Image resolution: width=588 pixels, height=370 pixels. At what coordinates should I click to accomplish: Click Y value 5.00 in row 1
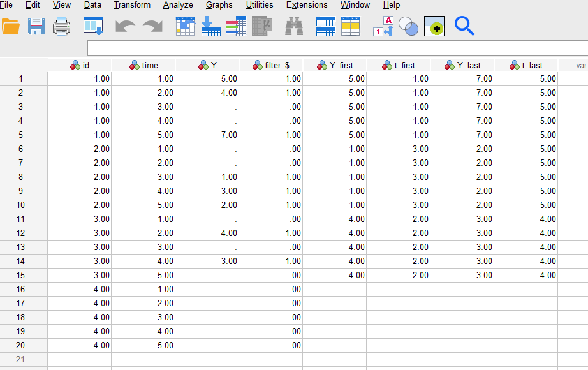pos(207,79)
